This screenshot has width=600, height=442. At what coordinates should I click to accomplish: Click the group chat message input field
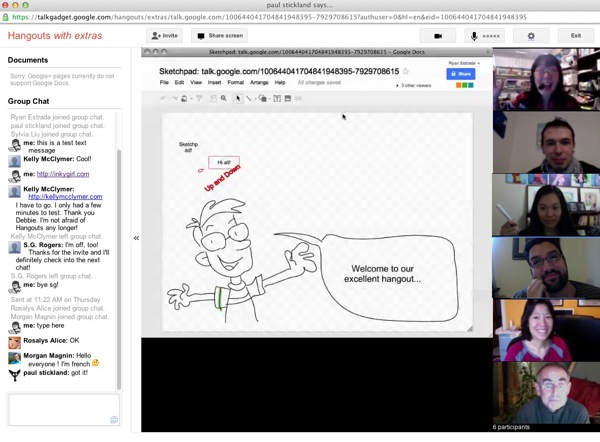[64, 410]
